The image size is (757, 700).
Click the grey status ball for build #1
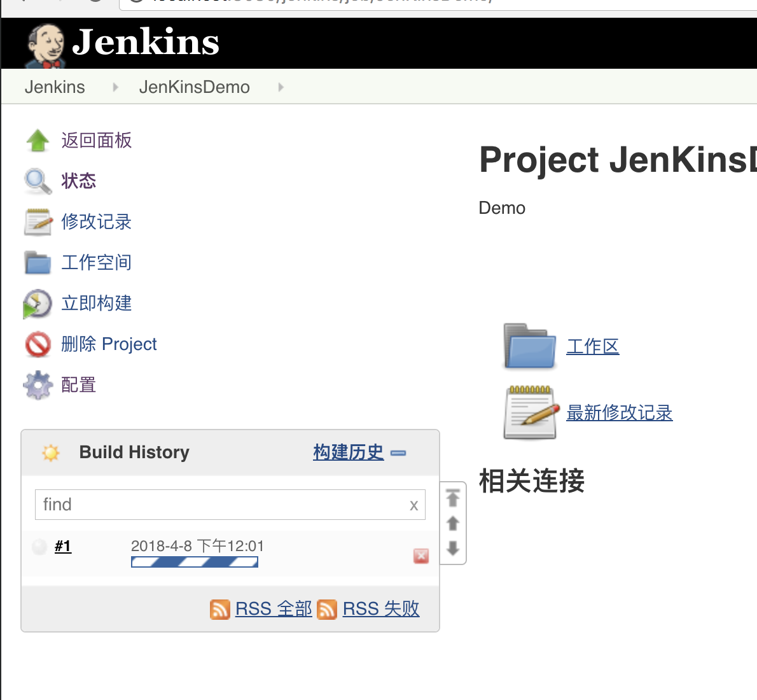click(39, 547)
